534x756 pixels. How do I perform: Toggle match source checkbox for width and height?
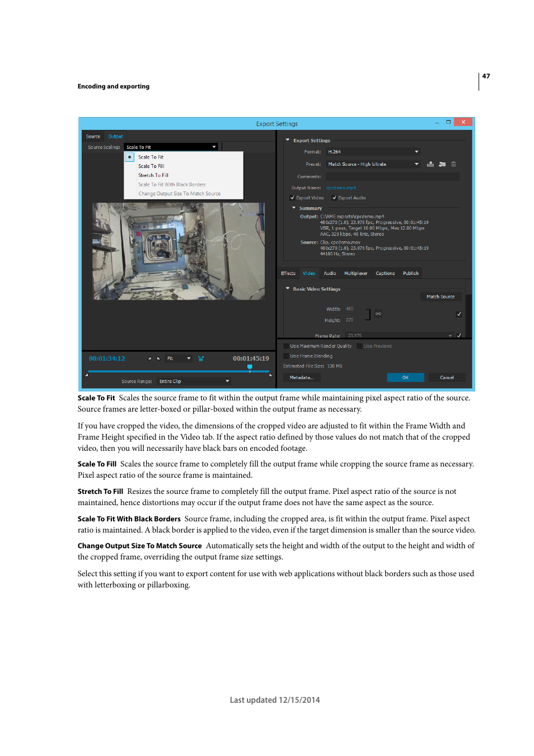(x=459, y=314)
